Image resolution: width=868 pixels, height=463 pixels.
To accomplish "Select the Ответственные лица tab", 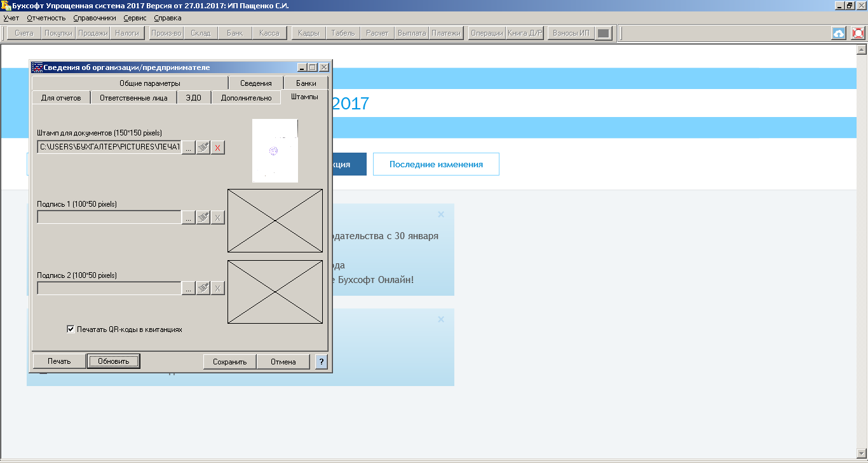I will 133,98.
